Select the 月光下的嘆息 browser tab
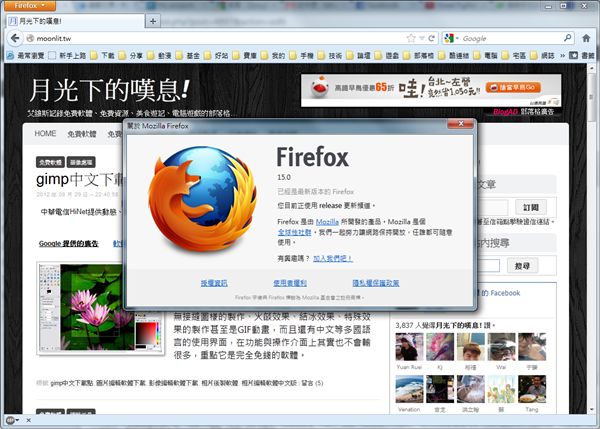 pos(70,20)
